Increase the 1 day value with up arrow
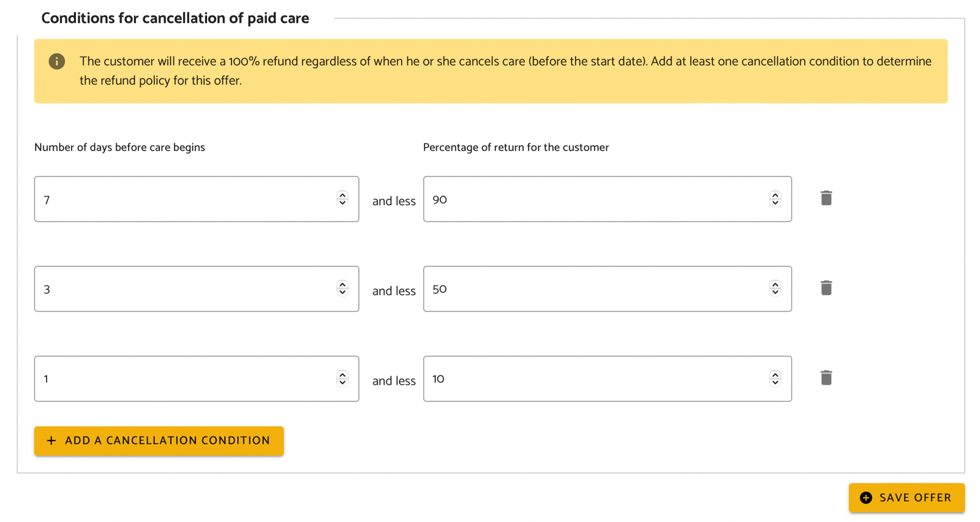The width and height of the screenshot is (980, 522). coord(342,374)
